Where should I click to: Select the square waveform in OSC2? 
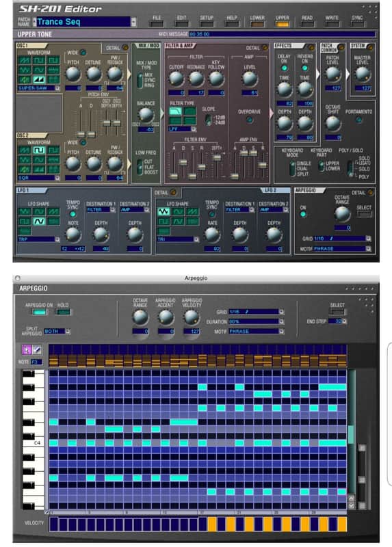tap(38, 150)
